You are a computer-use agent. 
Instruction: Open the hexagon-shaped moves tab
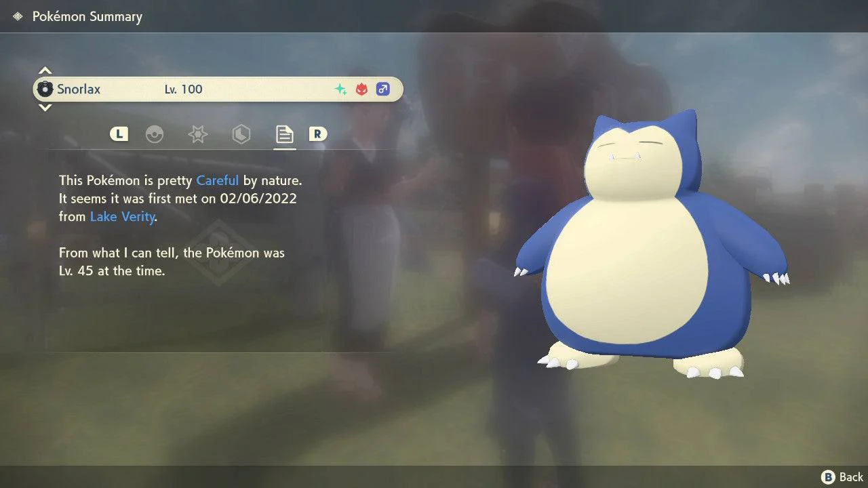[241, 134]
